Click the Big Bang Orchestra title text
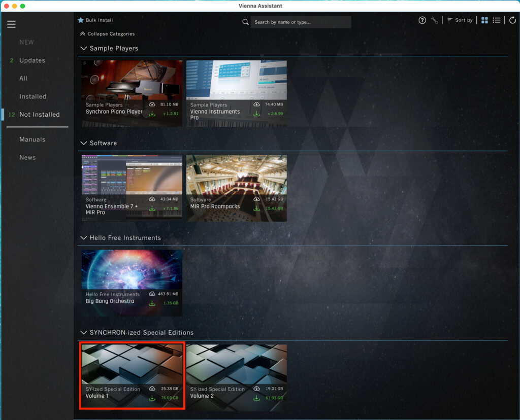 (x=110, y=301)
